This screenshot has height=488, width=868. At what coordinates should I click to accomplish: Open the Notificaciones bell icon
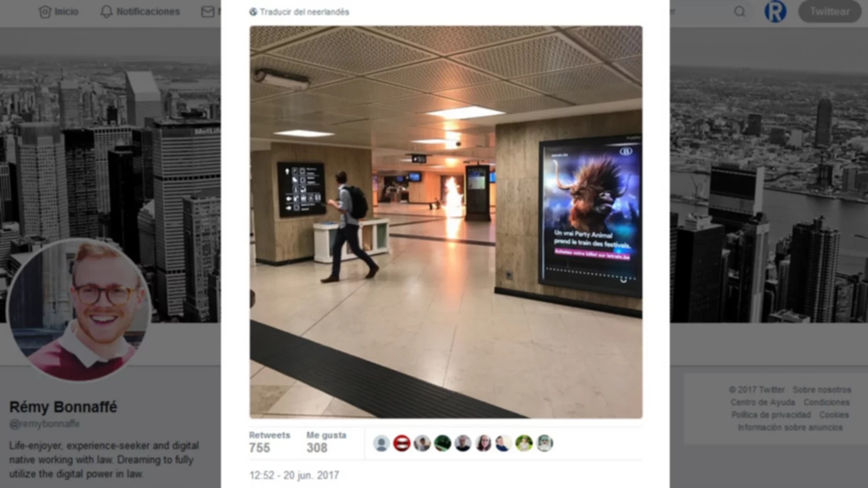[106, 12]
